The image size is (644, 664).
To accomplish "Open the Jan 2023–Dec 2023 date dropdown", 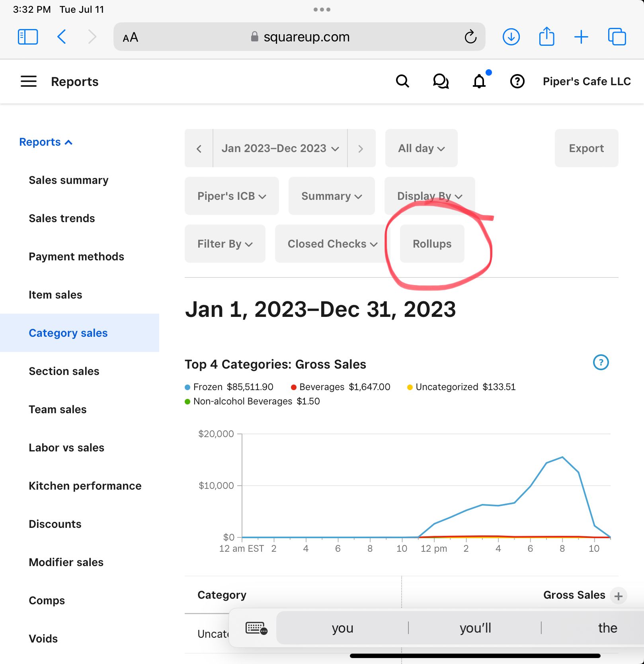I will pos(280,148).
